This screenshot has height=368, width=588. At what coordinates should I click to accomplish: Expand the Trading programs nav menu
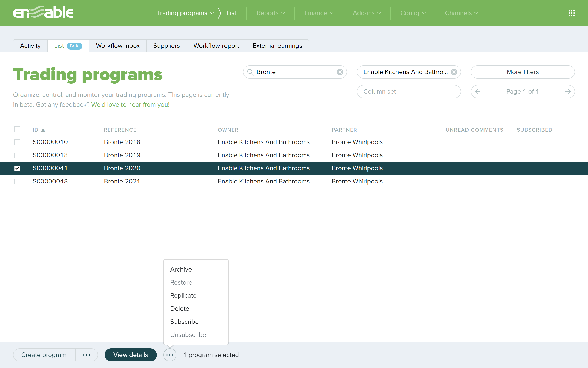tap(185, 13)
